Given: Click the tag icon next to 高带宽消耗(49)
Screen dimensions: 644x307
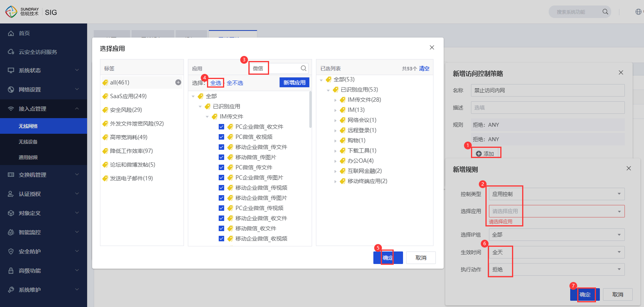Looking at the screenshot, I should point(105,137).
